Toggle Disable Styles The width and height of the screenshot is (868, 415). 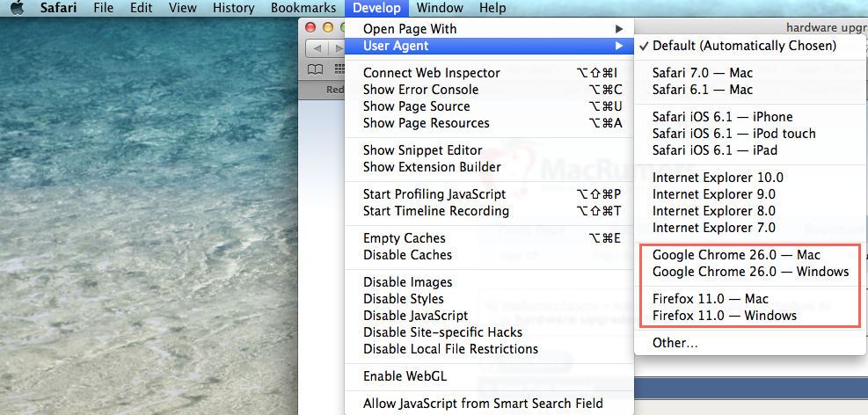coord(489,299)
